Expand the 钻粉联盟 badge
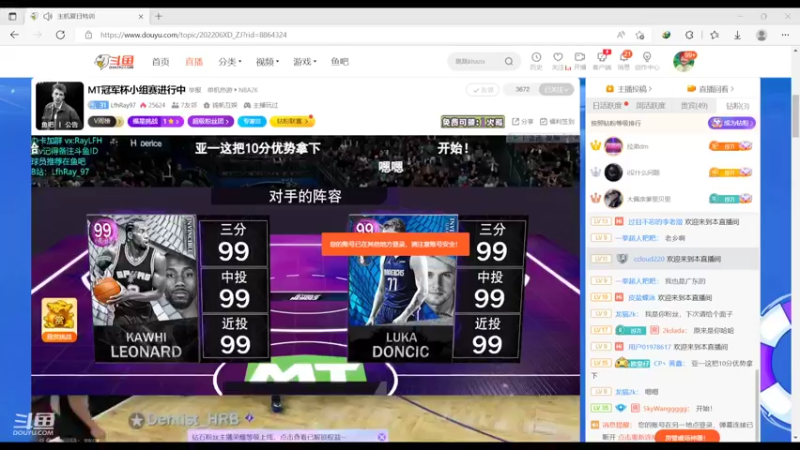This screenshot has height=450, width=800. click(292, 121)
